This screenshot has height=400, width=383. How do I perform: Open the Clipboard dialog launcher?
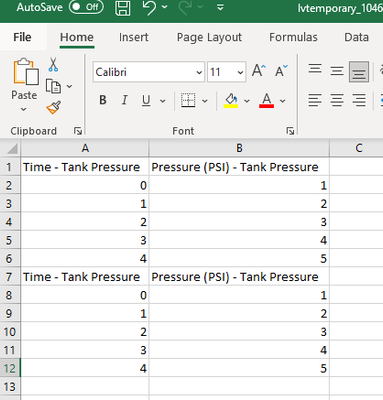(78, 131)
